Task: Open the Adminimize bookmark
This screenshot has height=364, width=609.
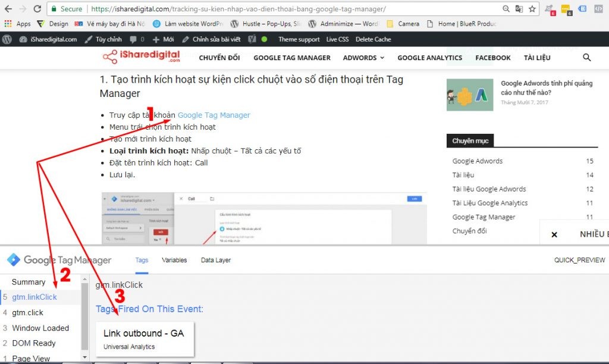Action: (343, 24)
